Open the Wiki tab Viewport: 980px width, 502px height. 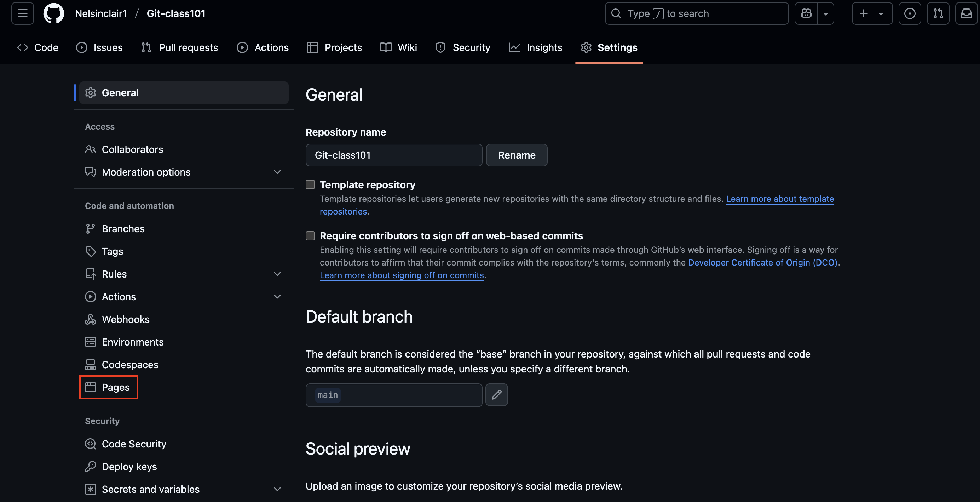(x=398, y=47)
